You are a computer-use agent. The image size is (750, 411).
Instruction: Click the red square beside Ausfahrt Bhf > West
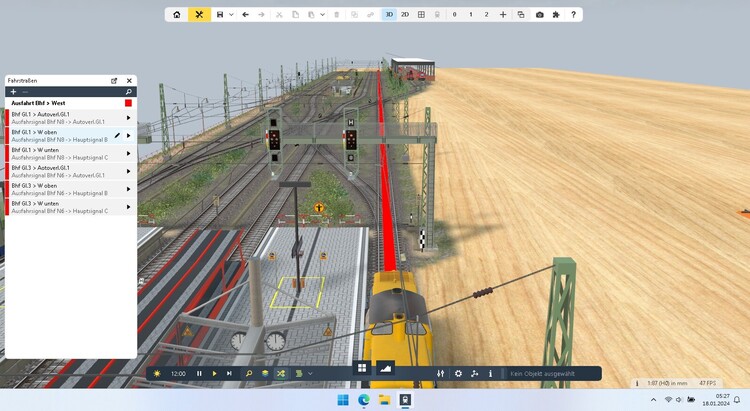coord(128,103)
